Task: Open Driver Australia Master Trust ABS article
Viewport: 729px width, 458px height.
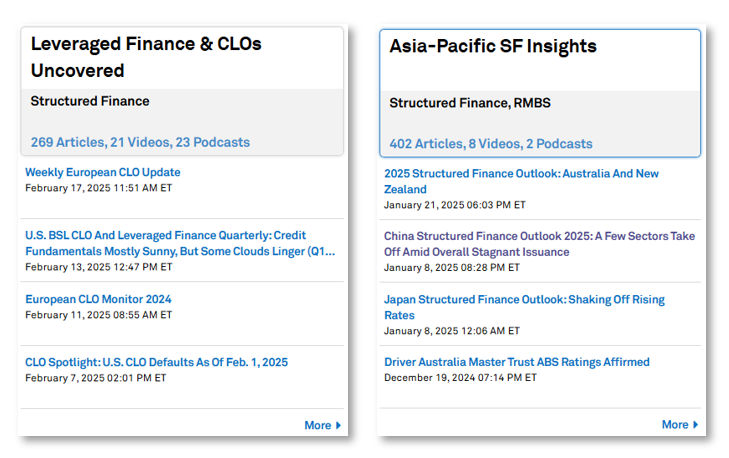Action: (517, 362)
